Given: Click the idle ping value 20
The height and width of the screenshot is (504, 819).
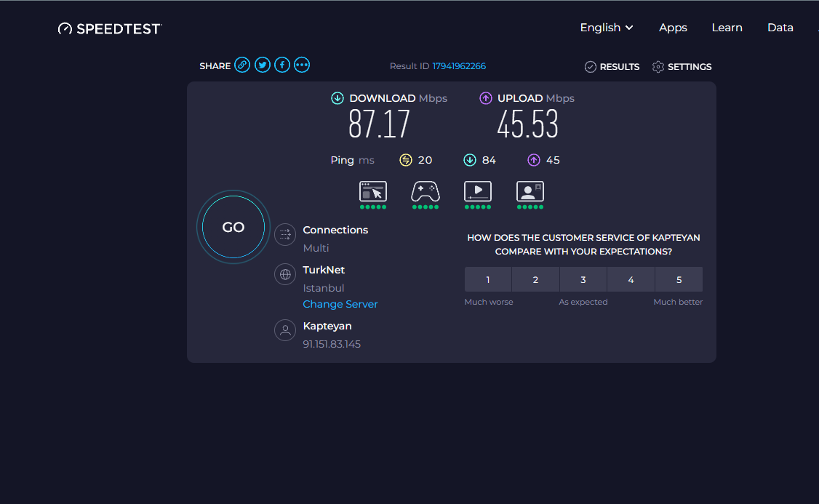Looking at the screenshot, I should [426, 160].
